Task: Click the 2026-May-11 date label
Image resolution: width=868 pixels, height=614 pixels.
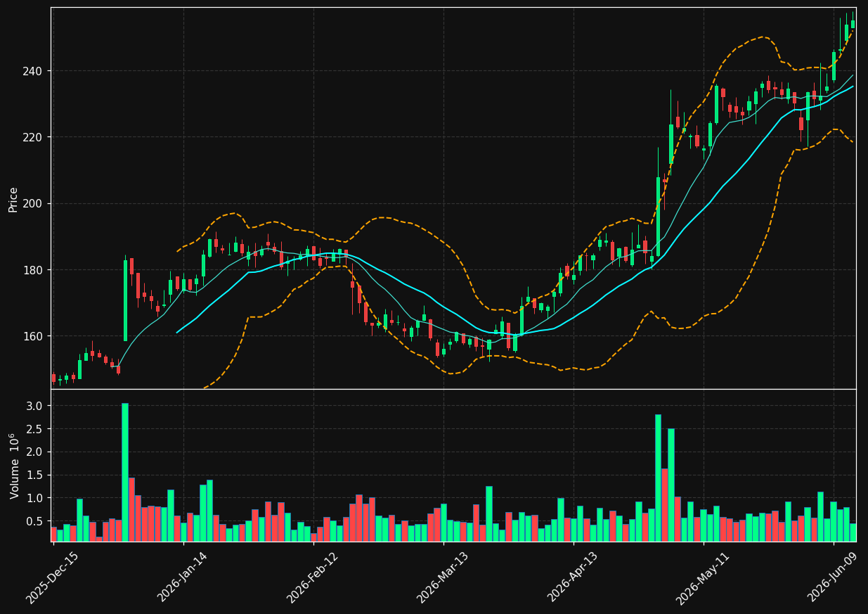Action: tap(703, 577)
